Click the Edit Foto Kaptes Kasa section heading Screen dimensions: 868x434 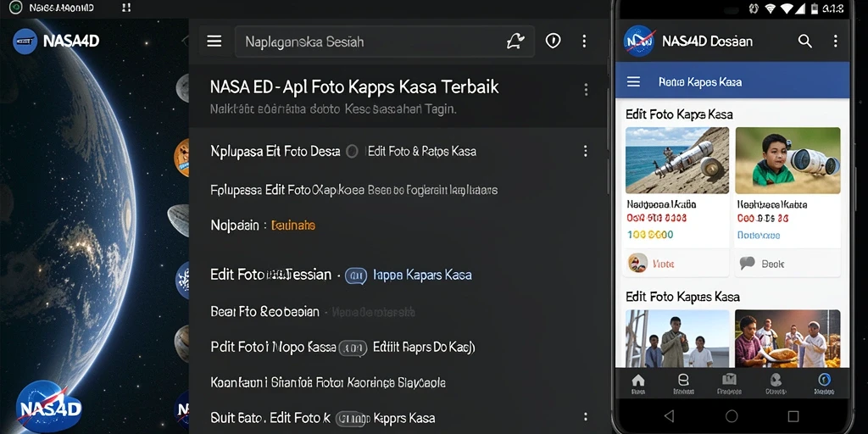pos(682,297)
